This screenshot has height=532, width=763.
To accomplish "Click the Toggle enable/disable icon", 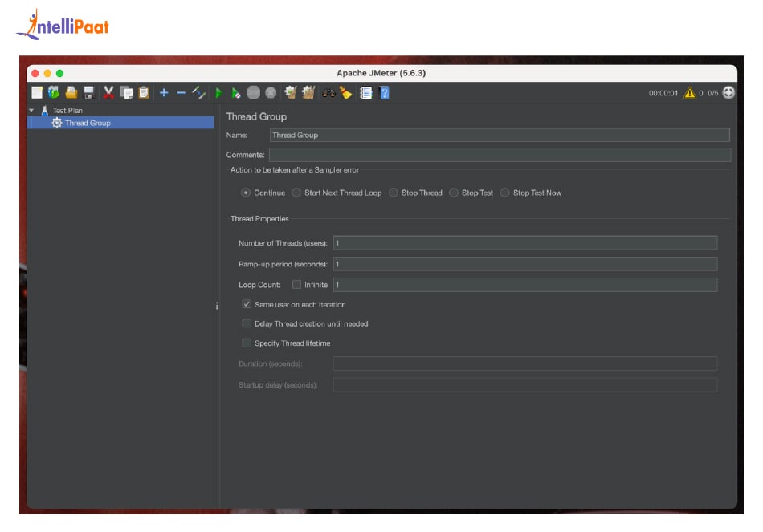I will click(x=198, y=92).
